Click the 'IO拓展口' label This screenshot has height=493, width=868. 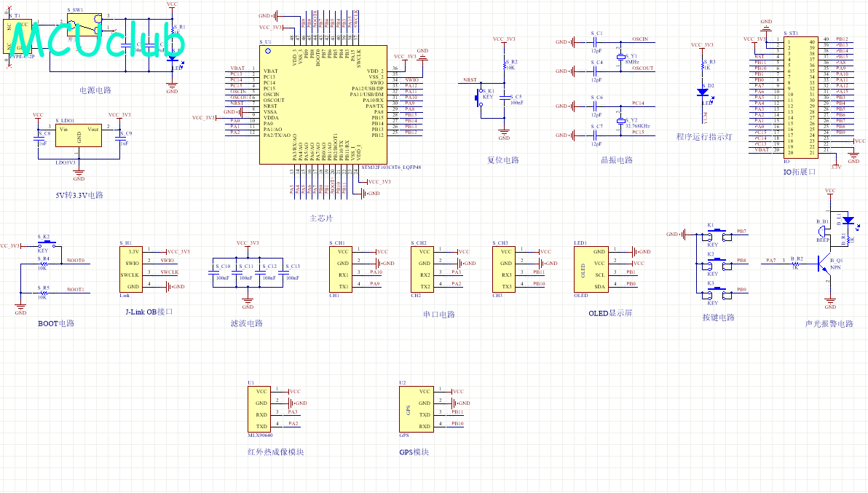(x=799, y=172)
